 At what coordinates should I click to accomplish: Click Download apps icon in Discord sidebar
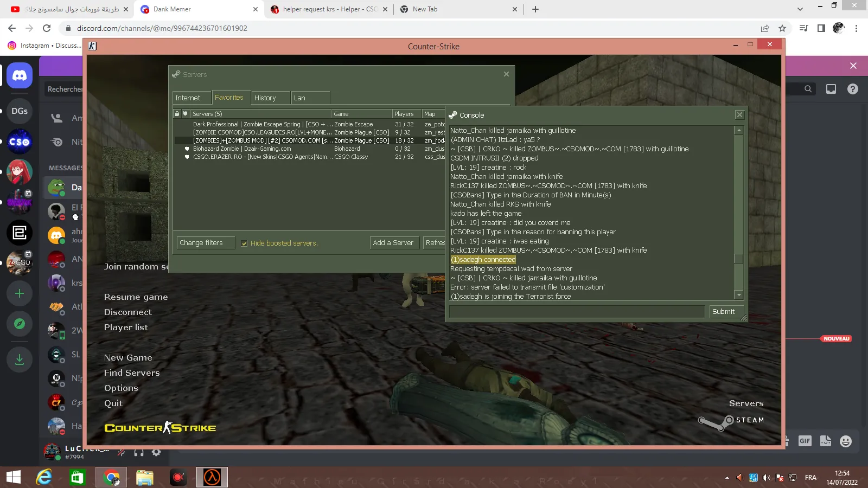pyautogui.click(x=20, y=359)
